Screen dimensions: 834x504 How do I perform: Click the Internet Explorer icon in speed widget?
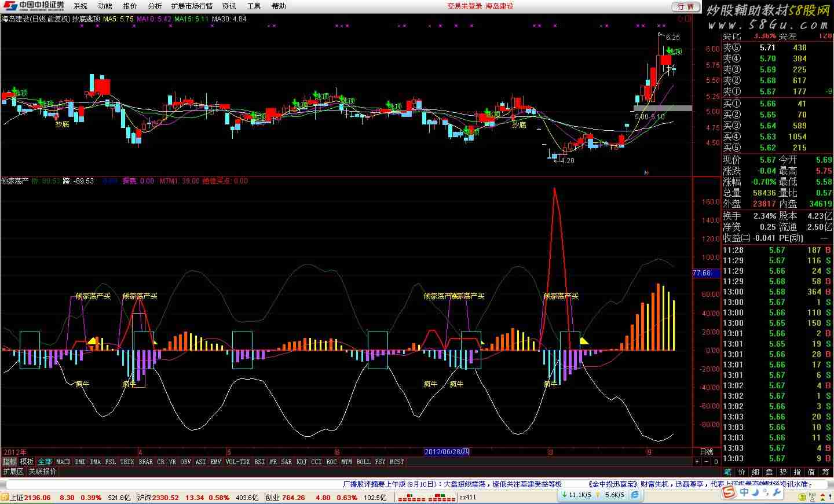(x=635, y=495)
